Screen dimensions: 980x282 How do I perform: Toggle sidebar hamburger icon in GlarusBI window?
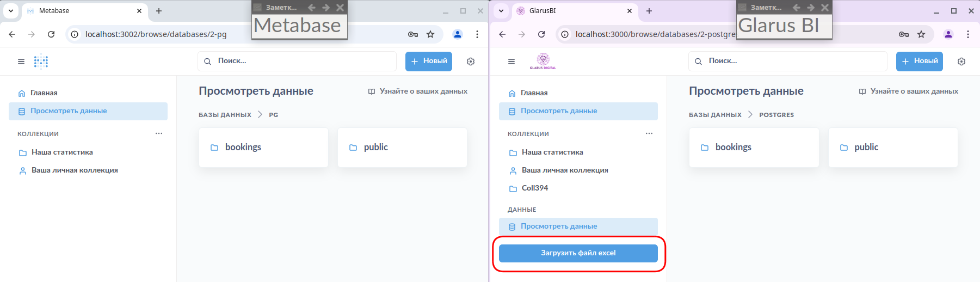[x=511, y=62]
